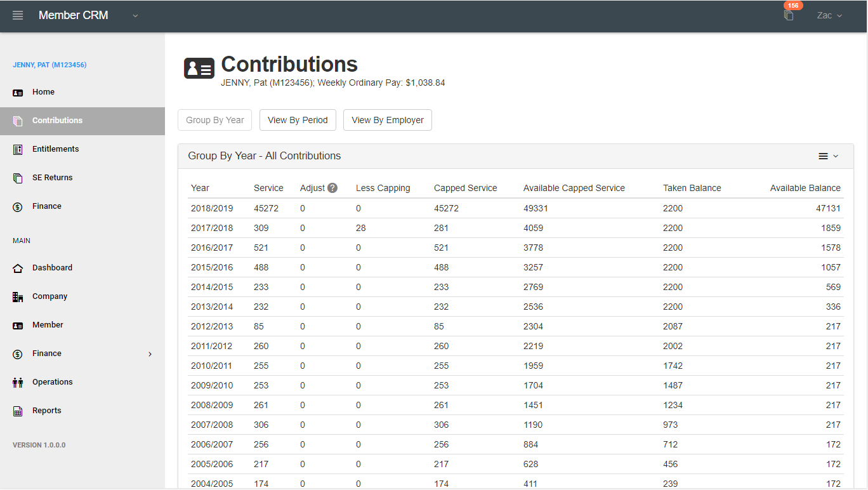This screenshot has height=490, width=868.
Task: Click the Adjust column help question icon
Action: 332,188
